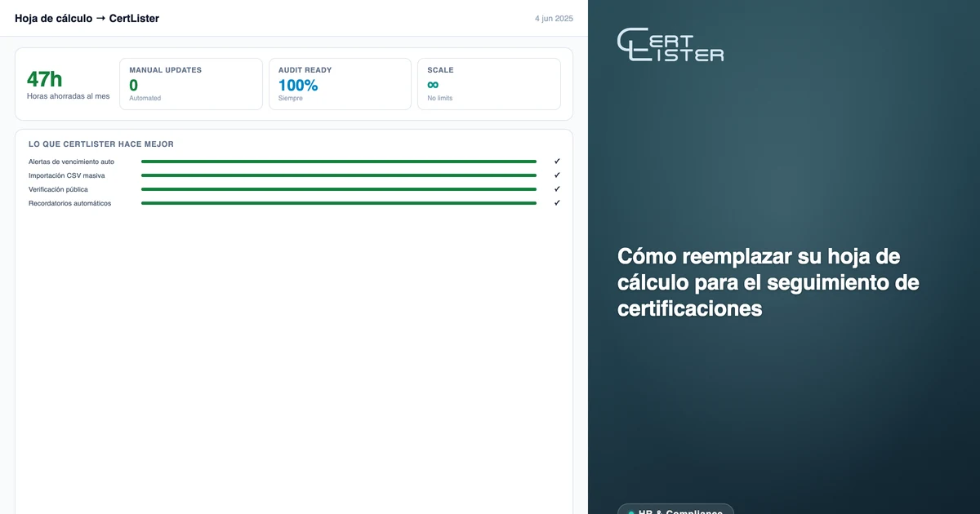Click the infinity symbol in Scale card

[x=433, y=85]
